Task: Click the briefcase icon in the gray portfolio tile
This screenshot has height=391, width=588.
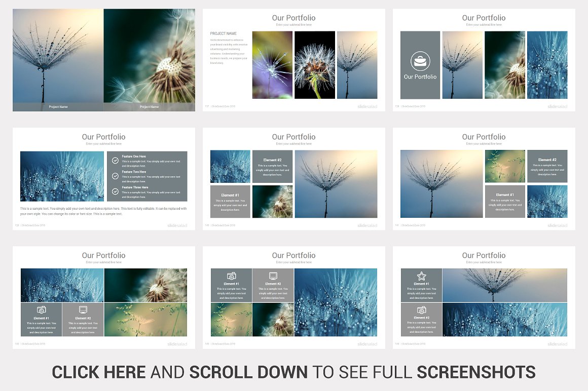Action: 420,61
